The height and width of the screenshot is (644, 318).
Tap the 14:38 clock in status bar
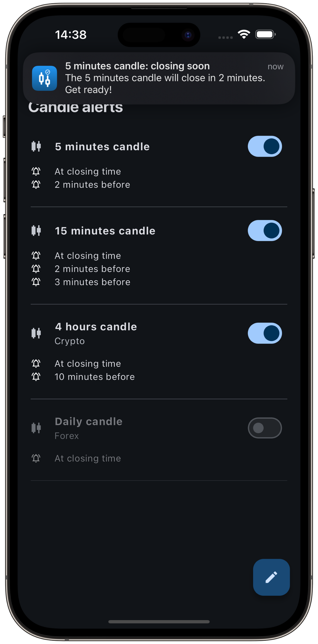click(71, 35)
